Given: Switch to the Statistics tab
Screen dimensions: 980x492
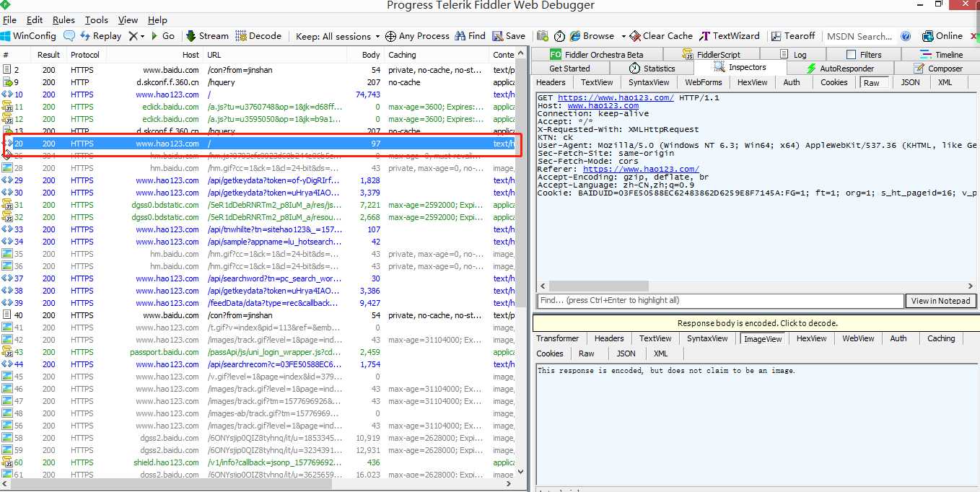Looking at the screenshot, I should [x=652, y=68].
